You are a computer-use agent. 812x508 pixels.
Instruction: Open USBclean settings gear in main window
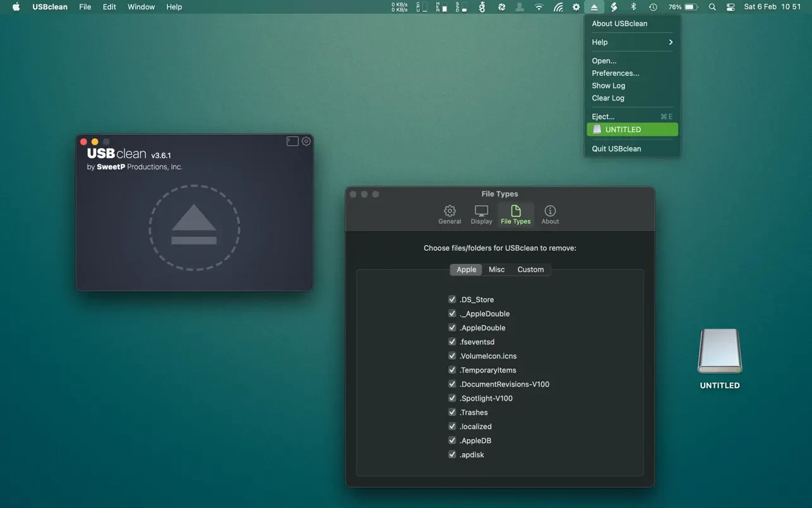pos(306,142)
